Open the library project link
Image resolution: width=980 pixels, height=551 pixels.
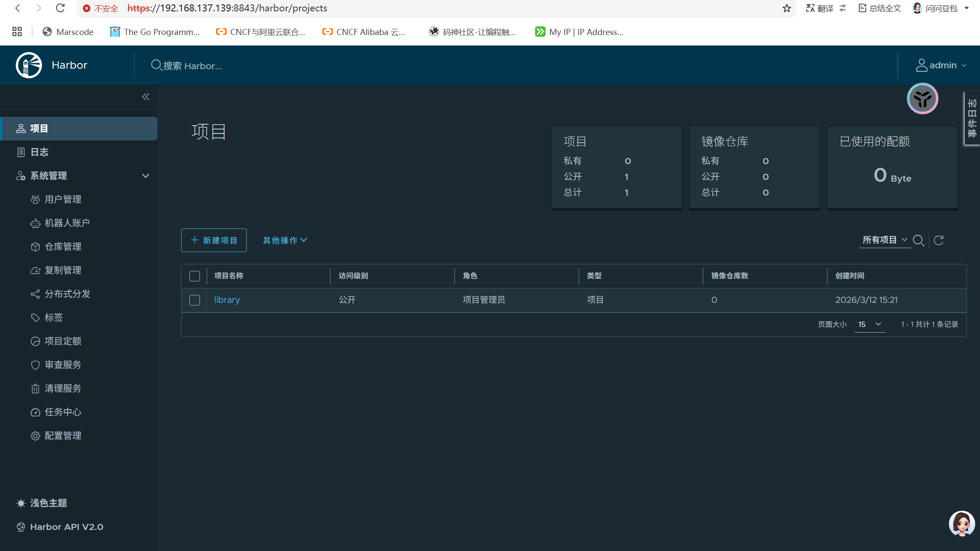click(227, 300)
